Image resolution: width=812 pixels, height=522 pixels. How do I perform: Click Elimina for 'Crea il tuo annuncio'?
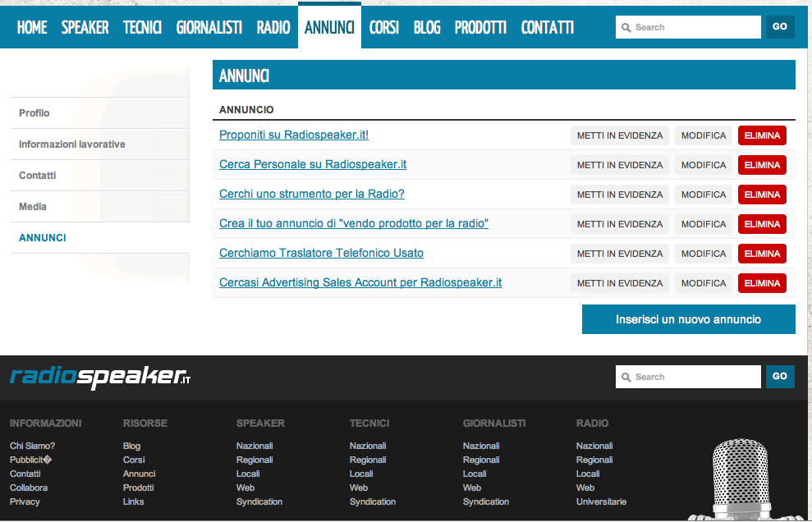[762, 224]
